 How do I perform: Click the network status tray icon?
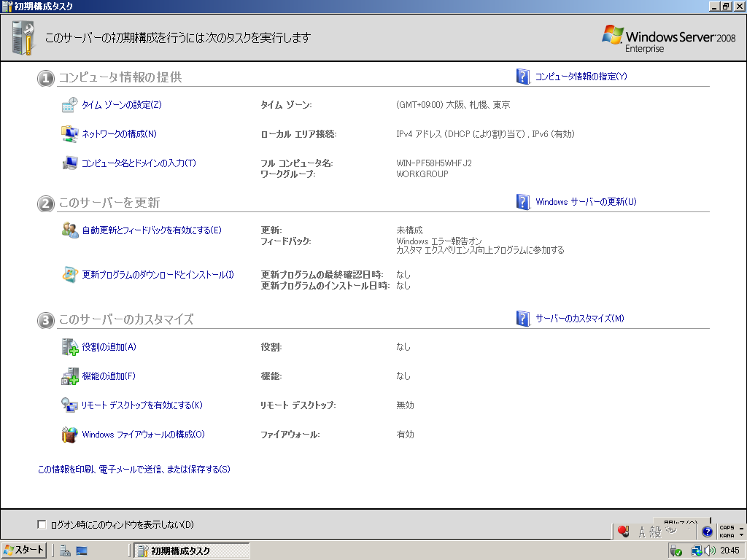(x=697, y=551)
